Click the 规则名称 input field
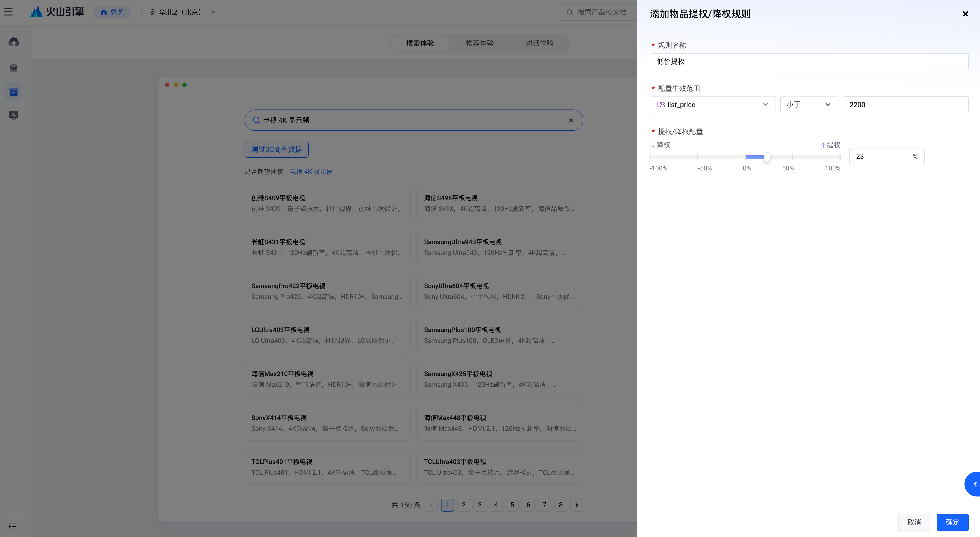 pos(809,62)
